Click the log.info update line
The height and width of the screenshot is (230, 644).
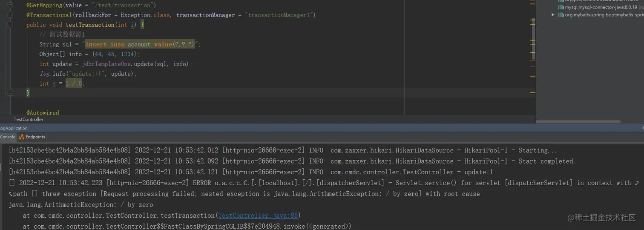(x=88, y=74)
